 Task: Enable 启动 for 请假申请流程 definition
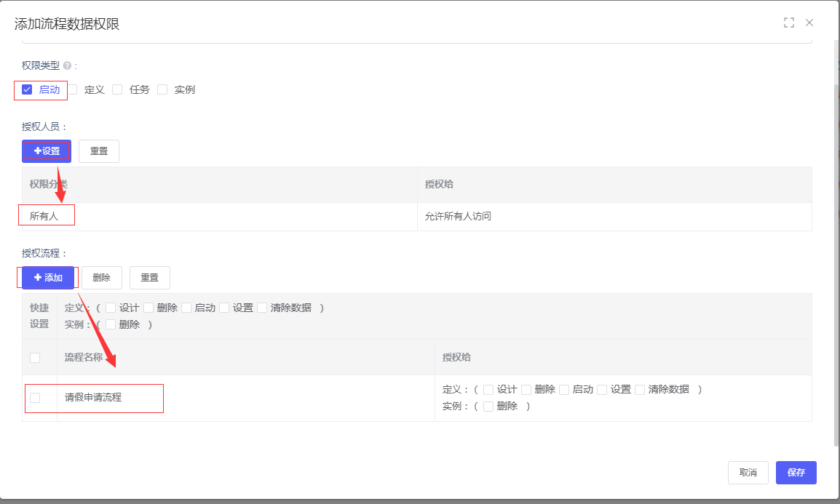tap(564, 389)
